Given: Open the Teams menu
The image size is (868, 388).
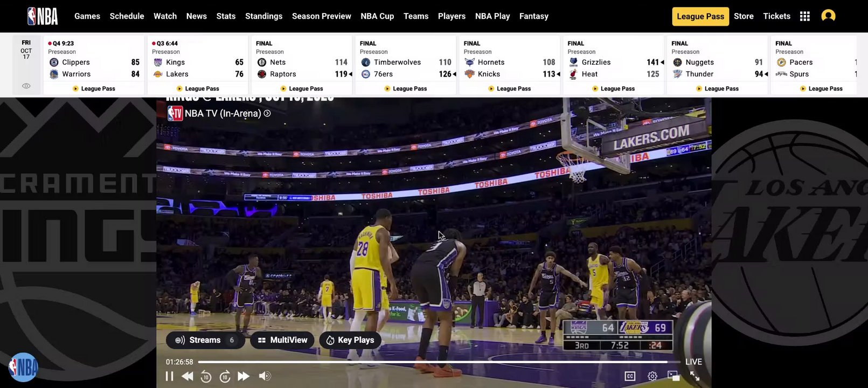Looking at the screenshot, I should (416, 16).
